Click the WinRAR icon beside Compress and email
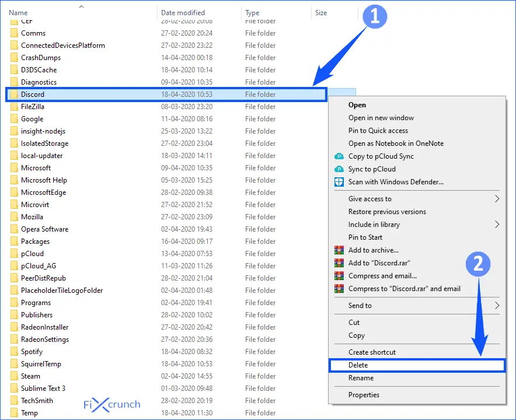 (339, 276)
